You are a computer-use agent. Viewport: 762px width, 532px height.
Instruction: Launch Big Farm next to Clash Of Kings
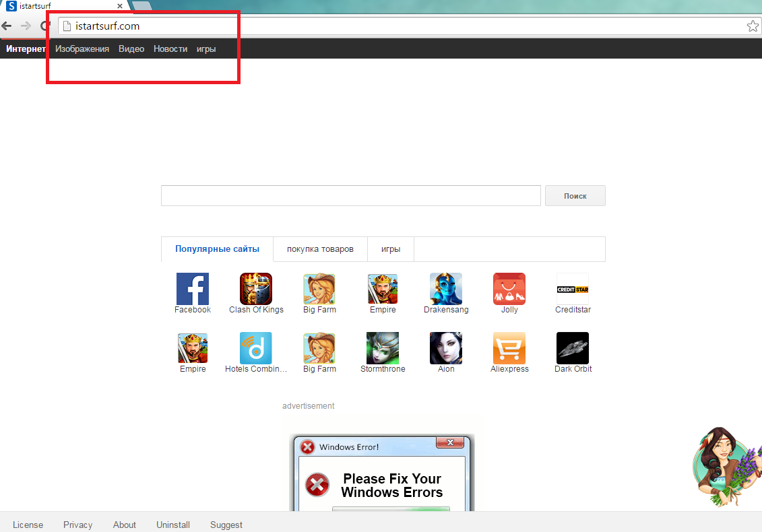pyautogui.click(x=319, y=289)
